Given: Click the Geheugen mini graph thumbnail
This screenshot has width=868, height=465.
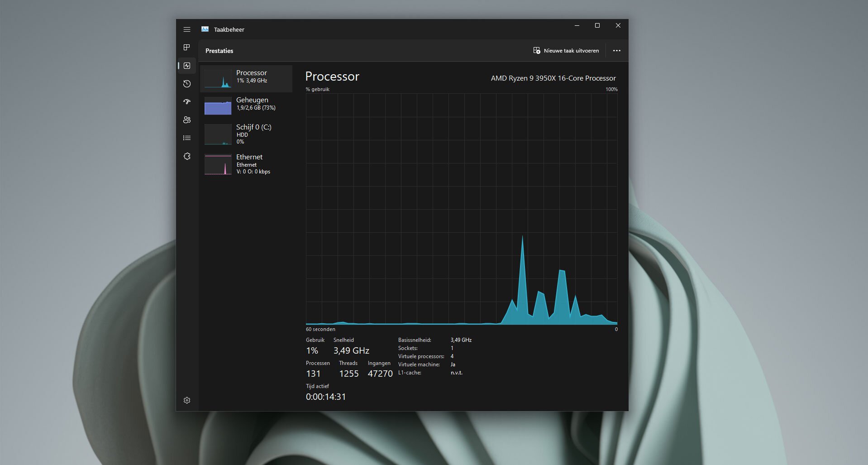Looking at the screenshot, I should click(218, 106).
